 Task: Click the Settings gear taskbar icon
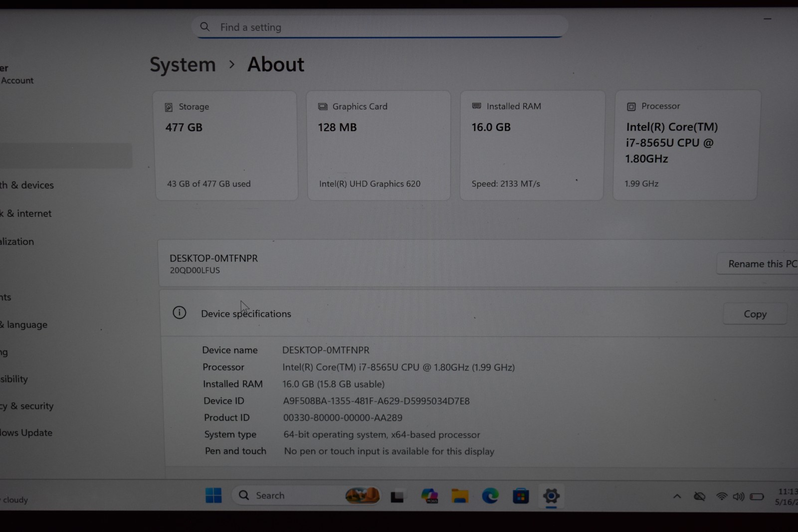point(551,496)
